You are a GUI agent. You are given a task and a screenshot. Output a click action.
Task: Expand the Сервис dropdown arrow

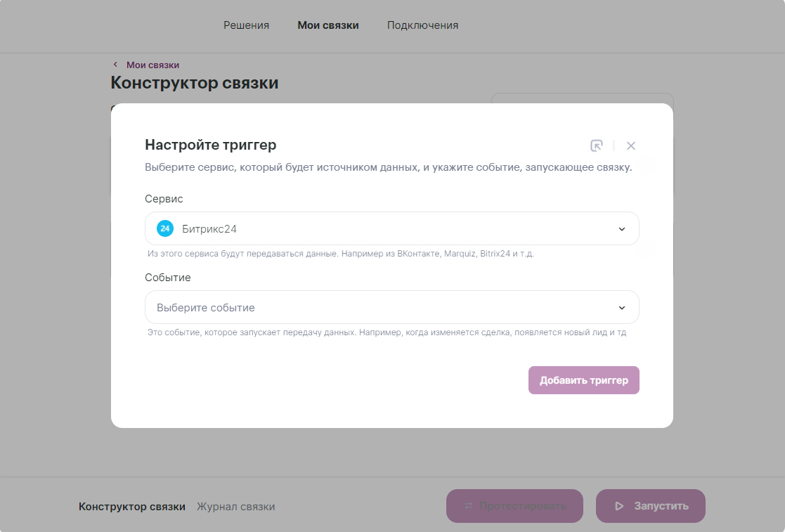tap(621, 229)
